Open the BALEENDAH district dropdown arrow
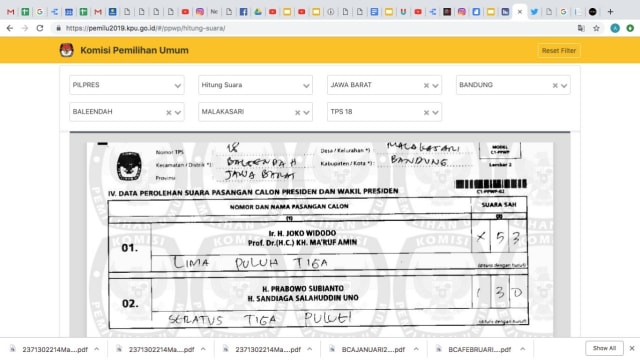This screenshot has width=640, height=360. (178, 113)
